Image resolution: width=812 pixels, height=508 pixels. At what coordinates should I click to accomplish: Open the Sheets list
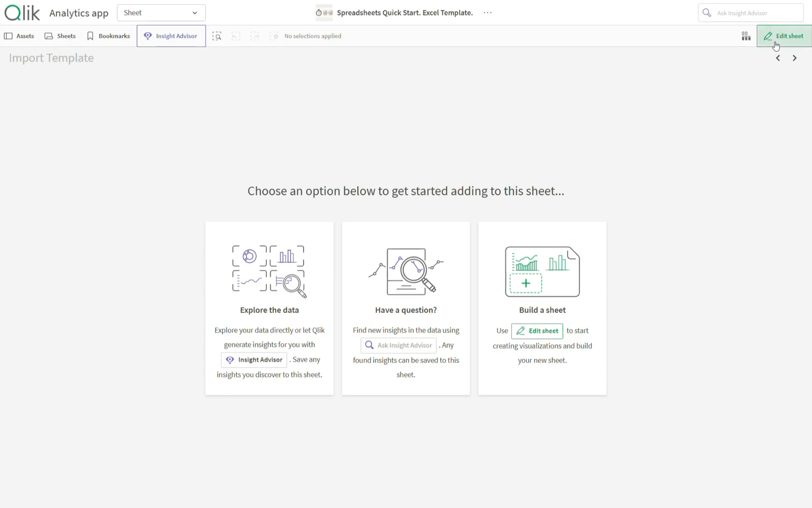pos(60,36)
